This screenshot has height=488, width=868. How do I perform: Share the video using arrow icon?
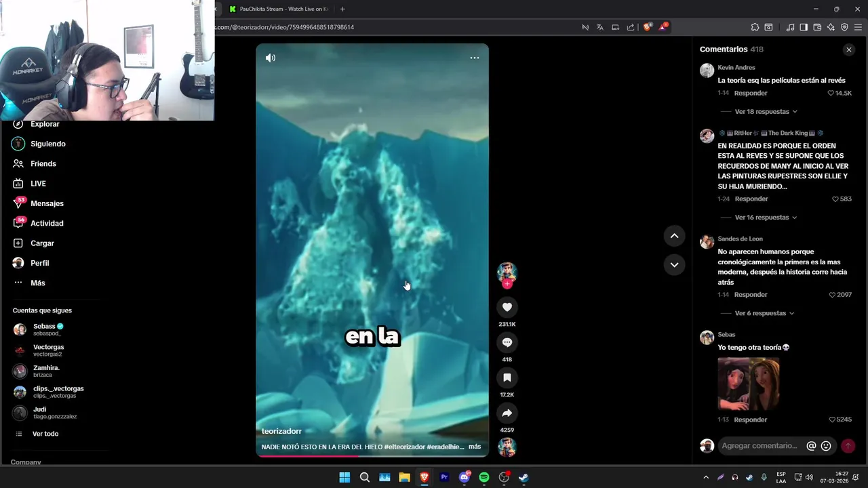507,413
